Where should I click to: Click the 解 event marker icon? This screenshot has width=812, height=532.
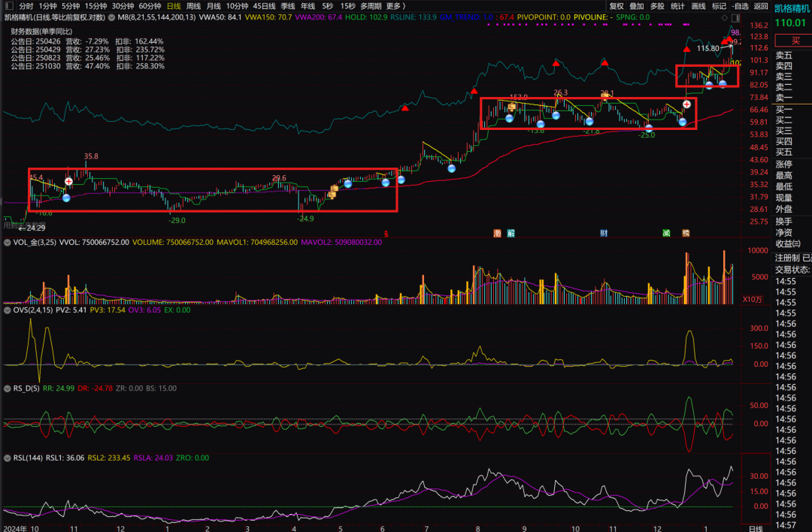511,234
